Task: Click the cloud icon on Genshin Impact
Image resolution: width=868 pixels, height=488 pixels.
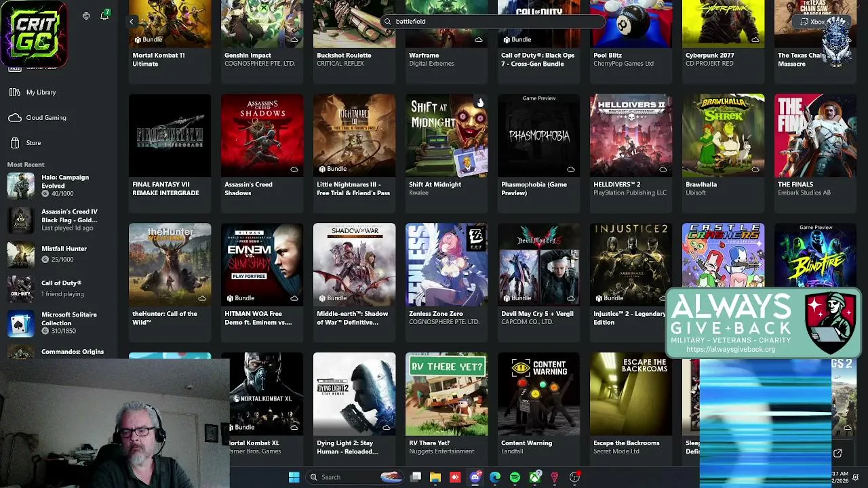Action: coord(294,39)
